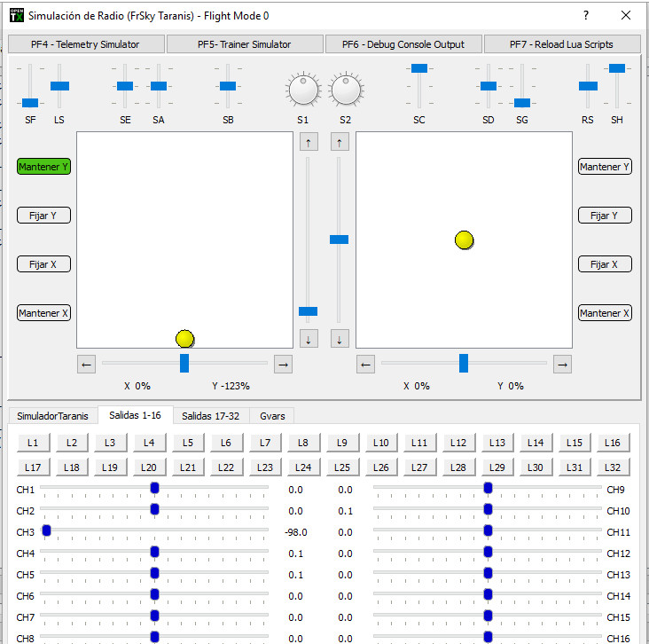Click the S1 rotary knob

pos(303,90)
